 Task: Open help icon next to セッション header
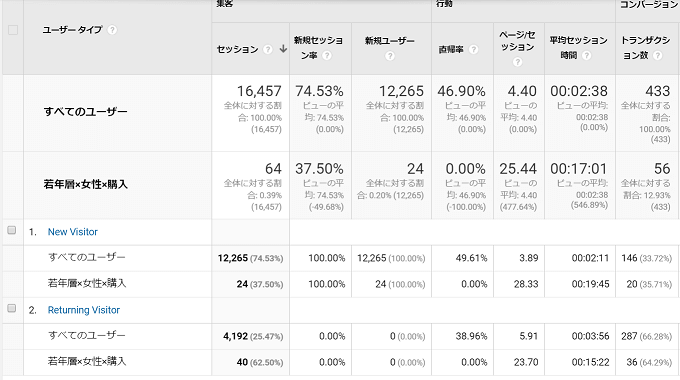(268, 49)
